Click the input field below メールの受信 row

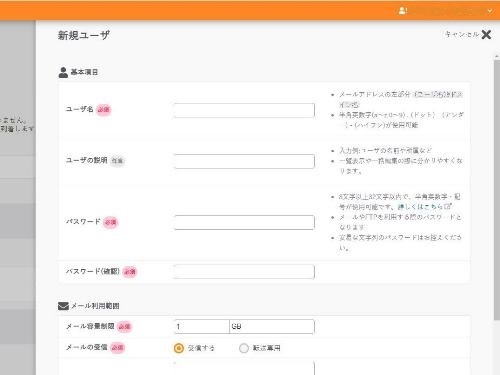click(244, 368)
